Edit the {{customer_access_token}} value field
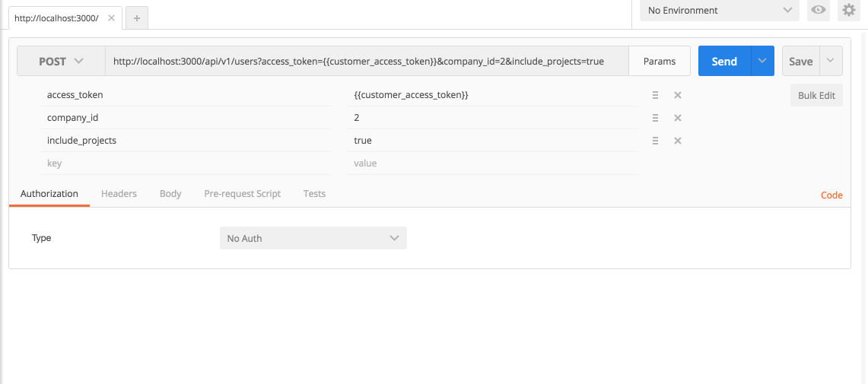 (492, 95)
